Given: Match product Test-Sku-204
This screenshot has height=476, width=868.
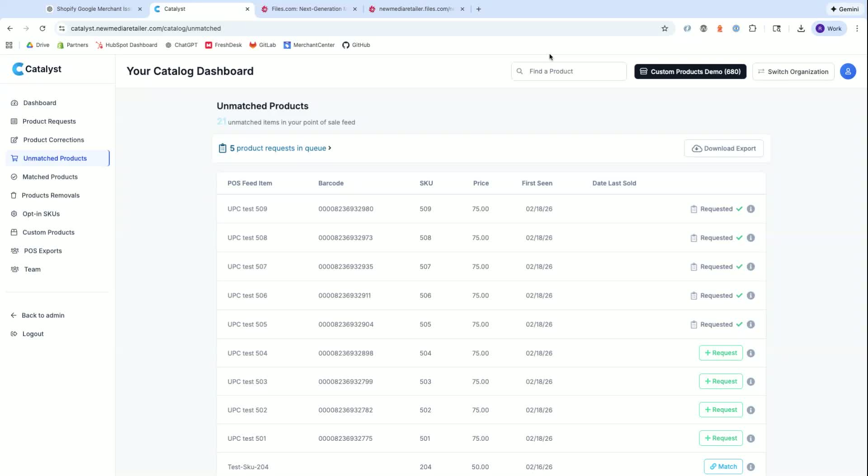Looking at the screenshot, I should coord(723,467).
